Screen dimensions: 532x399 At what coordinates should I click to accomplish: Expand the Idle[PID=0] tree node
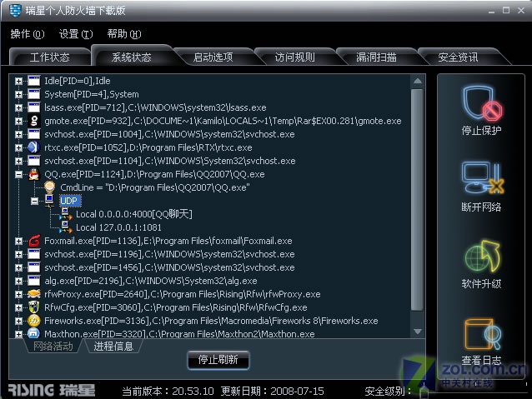[x=18, y=81]
